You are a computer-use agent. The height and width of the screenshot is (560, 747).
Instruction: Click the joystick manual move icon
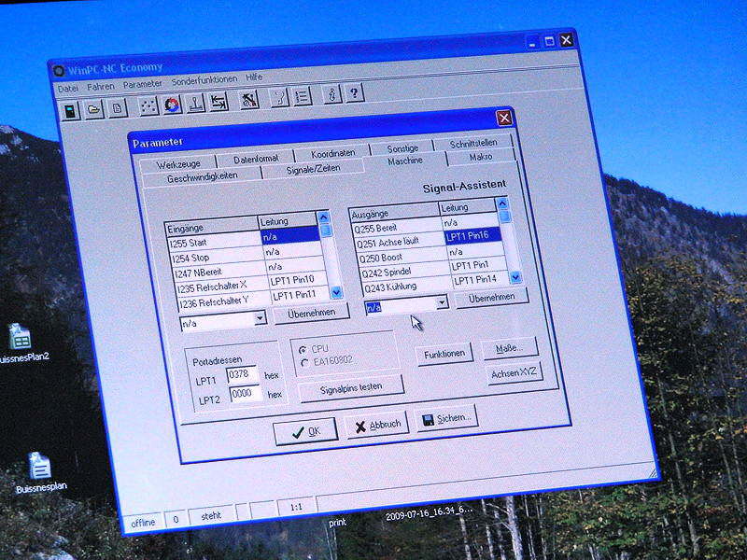[195, 103]
